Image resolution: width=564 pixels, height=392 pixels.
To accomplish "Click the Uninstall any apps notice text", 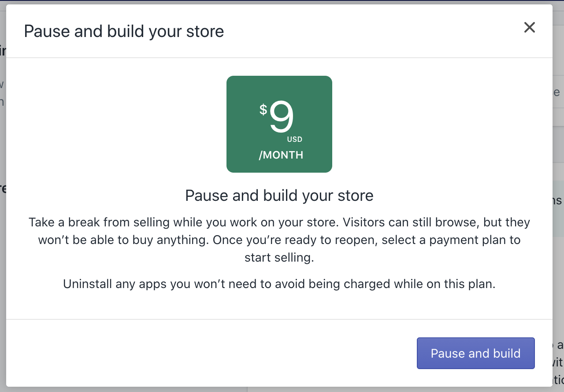I will pyautogui.click(x=279, y=284).
